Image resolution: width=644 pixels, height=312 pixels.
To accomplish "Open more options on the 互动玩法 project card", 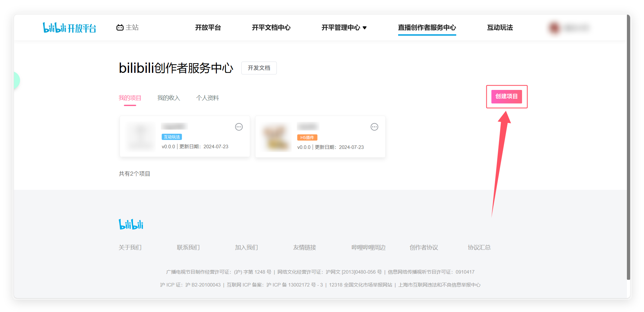I will (239, 127).
